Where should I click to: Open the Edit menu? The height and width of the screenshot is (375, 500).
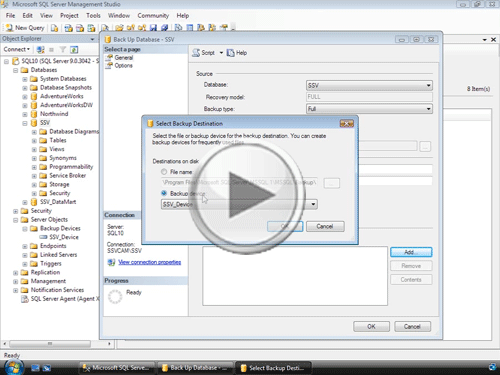pos(28,16)
